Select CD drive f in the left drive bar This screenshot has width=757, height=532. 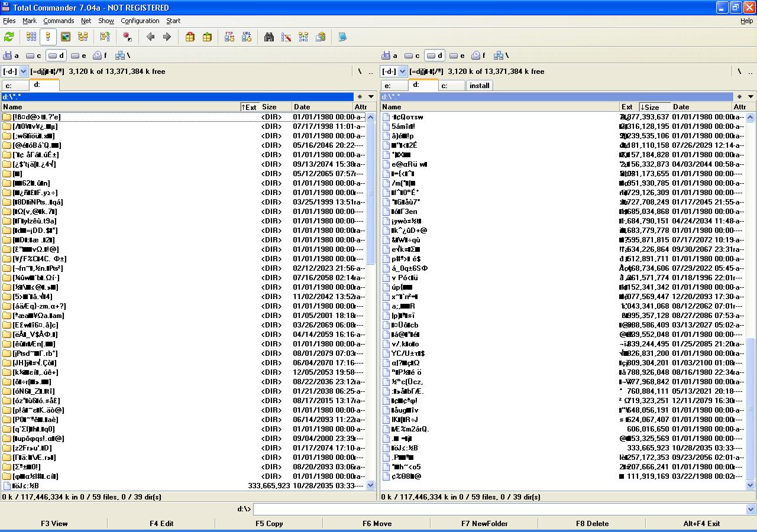(101, 56)
